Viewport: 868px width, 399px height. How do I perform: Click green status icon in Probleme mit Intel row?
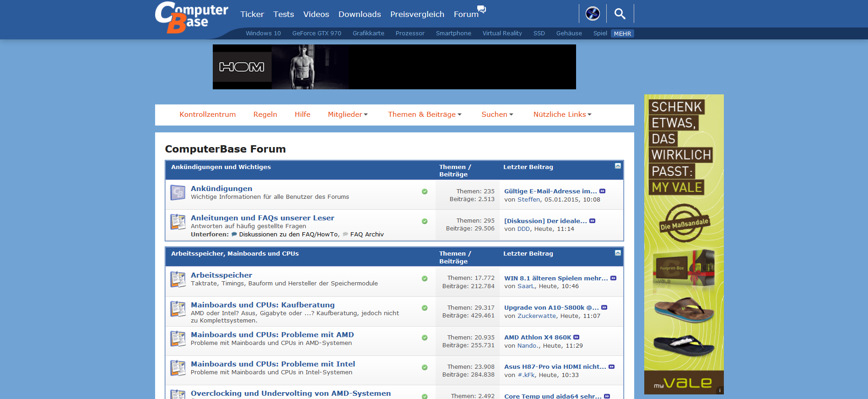(425, 367)
